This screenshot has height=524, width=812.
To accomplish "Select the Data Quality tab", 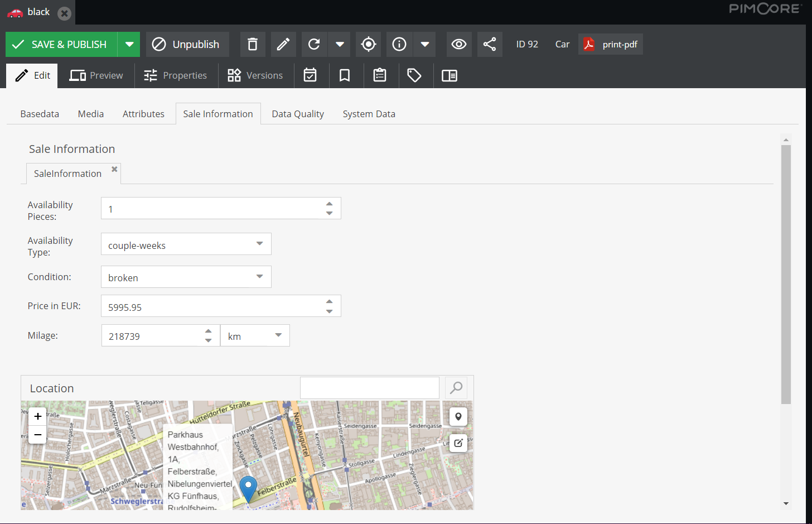I will (x=298, y=114).
